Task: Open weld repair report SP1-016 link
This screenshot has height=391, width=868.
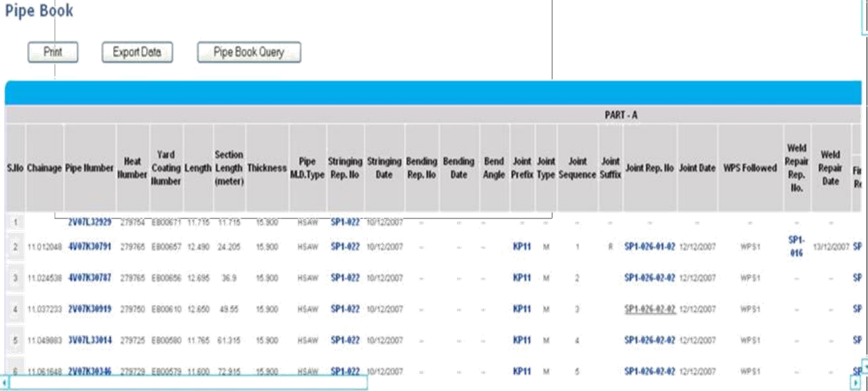Action: coord(797,246)
